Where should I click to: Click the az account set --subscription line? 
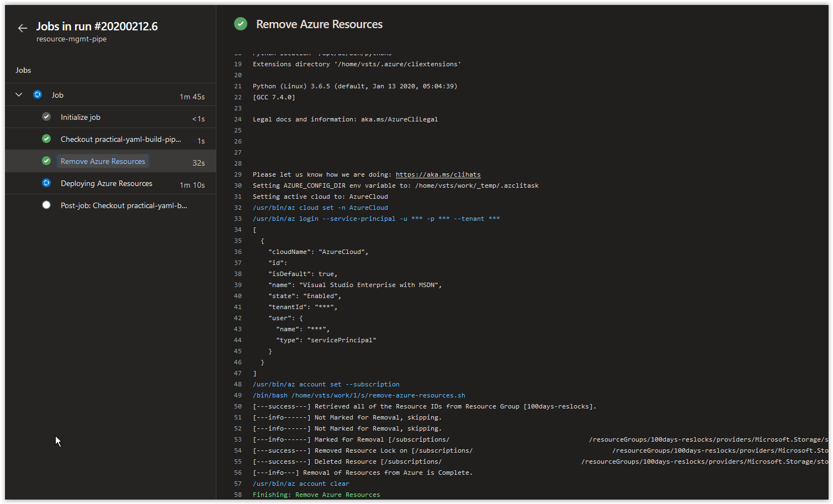coord(326,384)
